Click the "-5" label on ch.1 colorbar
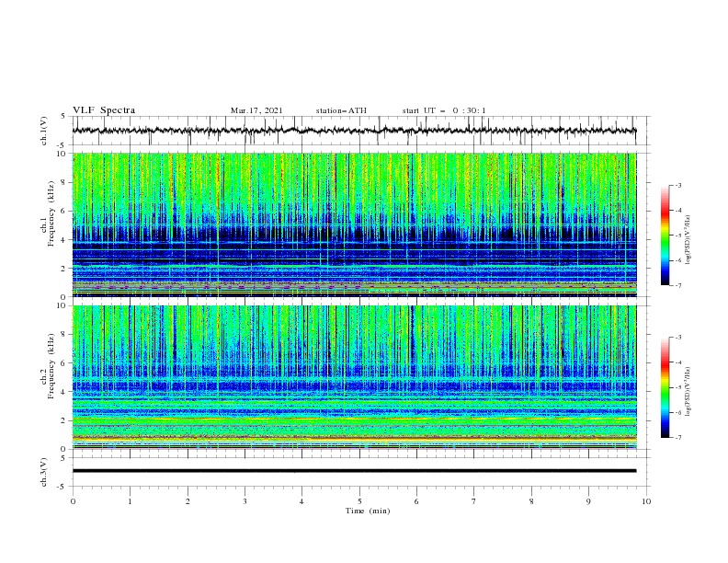Screen dimensions: 728x563 click(678, 236)
